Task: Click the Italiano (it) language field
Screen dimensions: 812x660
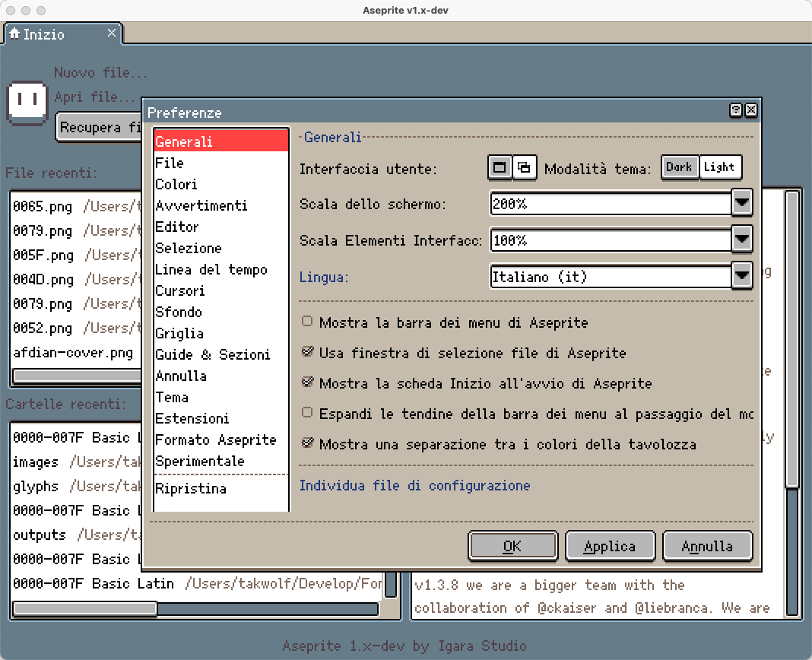Action: pyautogui.click(x=611, y=277)
